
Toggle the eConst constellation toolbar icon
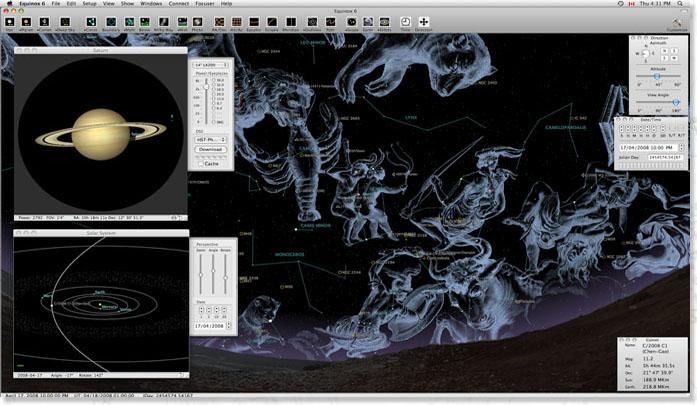pos(91,21)
